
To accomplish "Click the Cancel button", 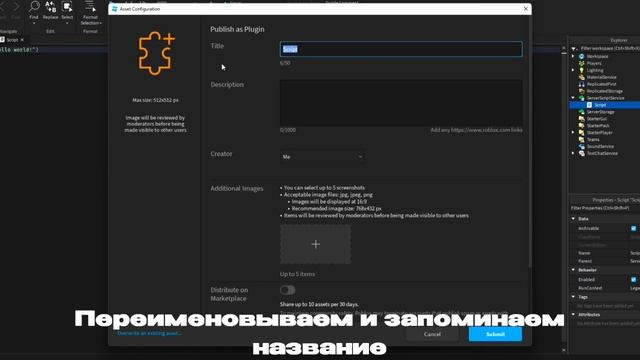I will pos(432,334).
